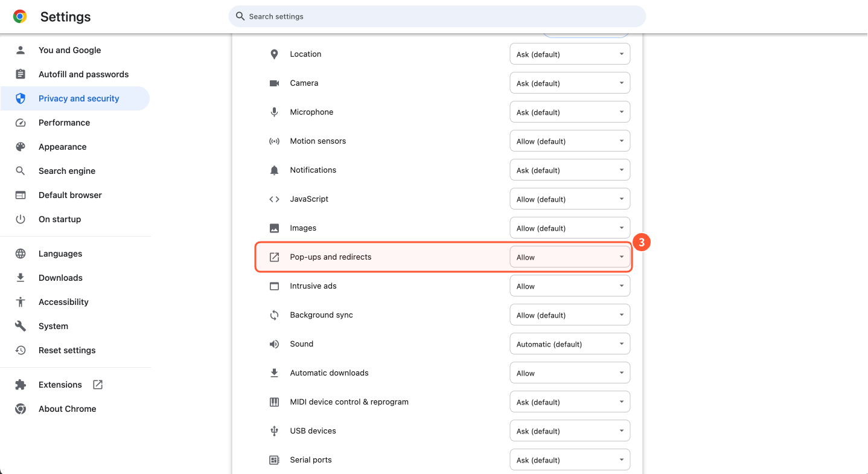Open the Automatic downloads dropdown
The width and height of the screenshot is (868, 474).
point(570,373)
